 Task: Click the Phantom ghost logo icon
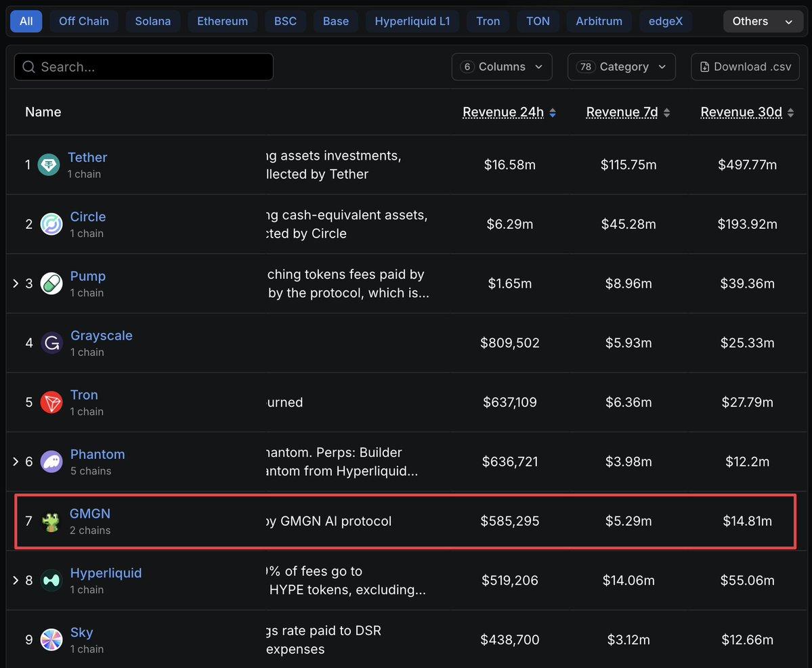[51, 462]
